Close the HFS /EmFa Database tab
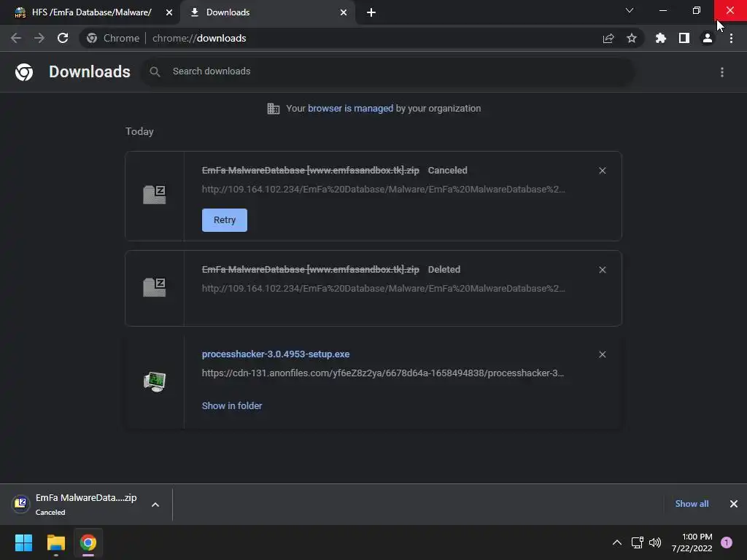 pos(169,12)
